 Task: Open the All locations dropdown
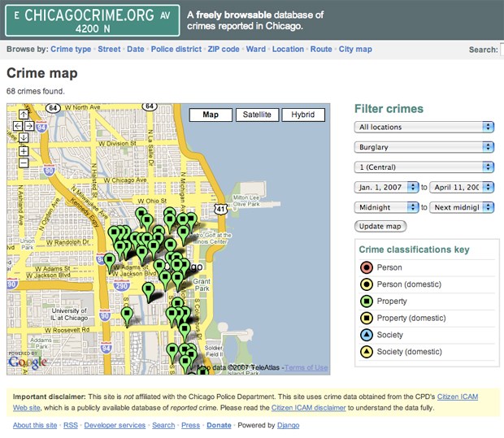pos(424,127)
